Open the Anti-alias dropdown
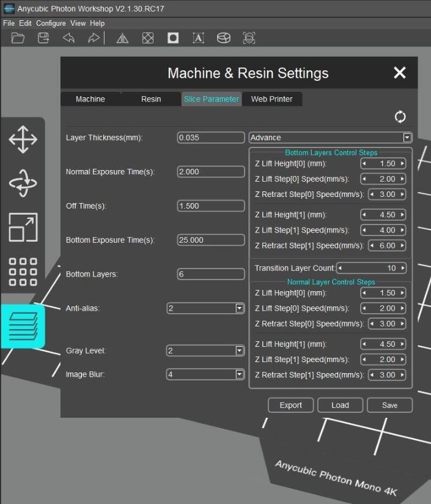This screenshot has height=504, width=431. [240, 308]
